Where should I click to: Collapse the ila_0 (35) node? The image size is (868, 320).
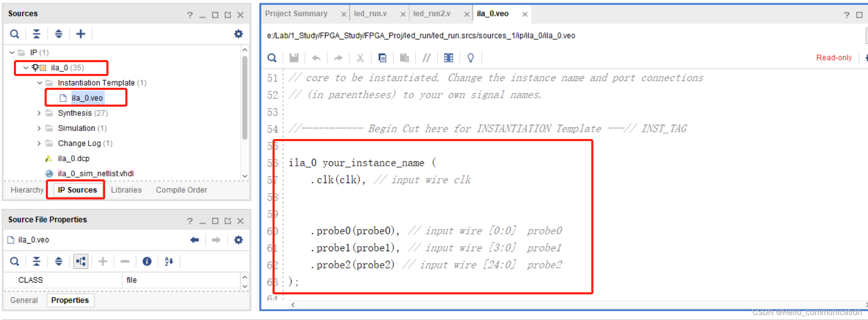coord(26,68)
